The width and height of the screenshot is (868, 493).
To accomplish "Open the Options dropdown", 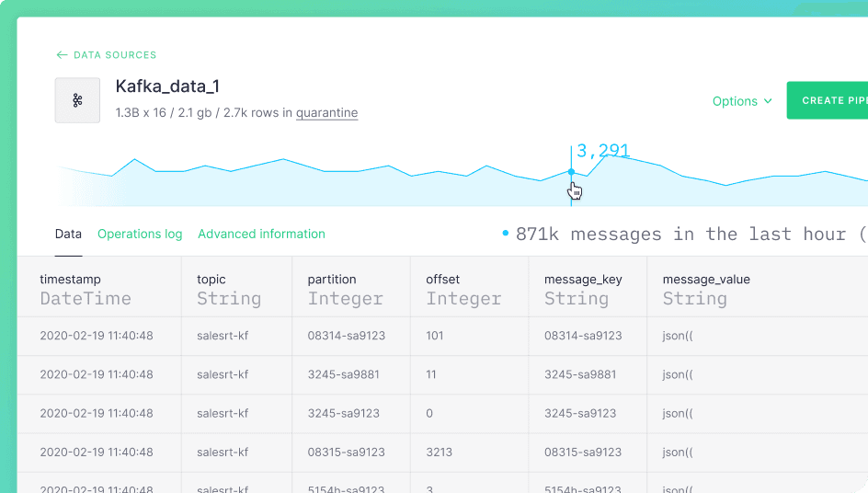I will pyautogui.click(x=742, y=101).
